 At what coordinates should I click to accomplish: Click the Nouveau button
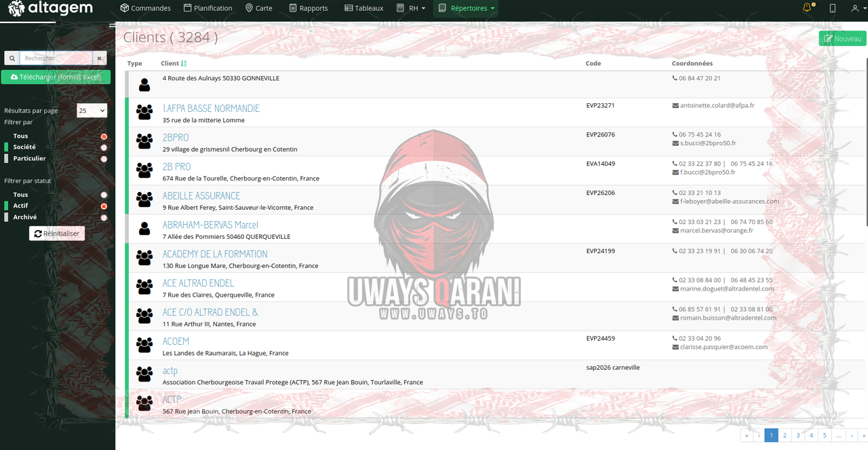point(842,39)
